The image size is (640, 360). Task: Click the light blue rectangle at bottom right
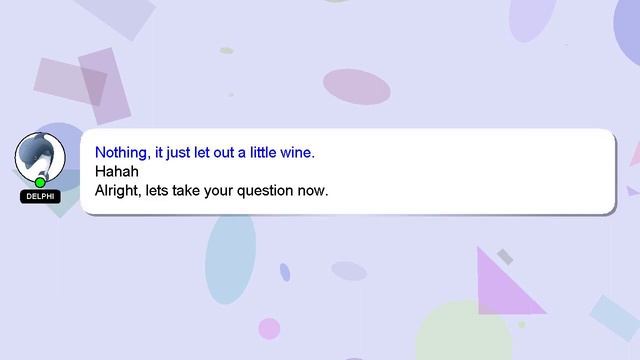(615, 318)
